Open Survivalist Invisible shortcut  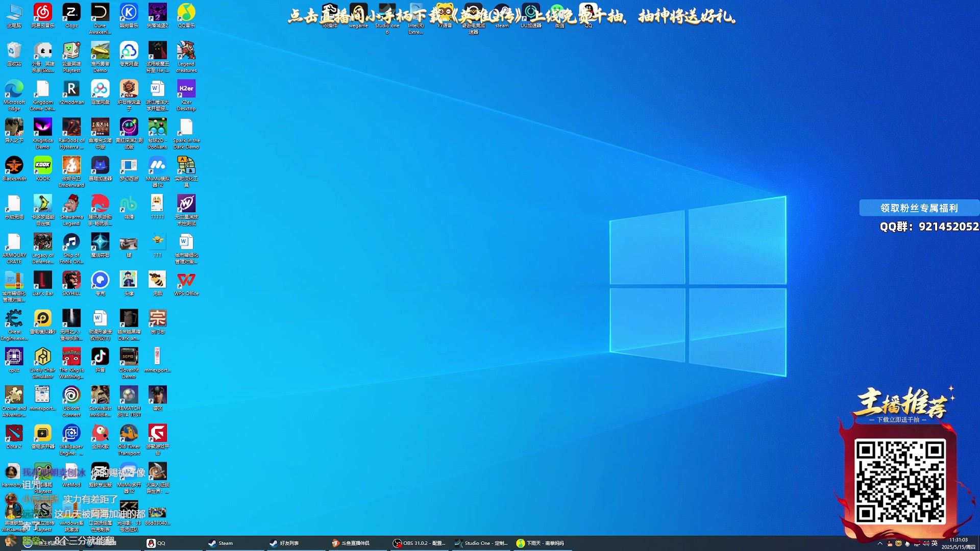[x=100, y=402]
